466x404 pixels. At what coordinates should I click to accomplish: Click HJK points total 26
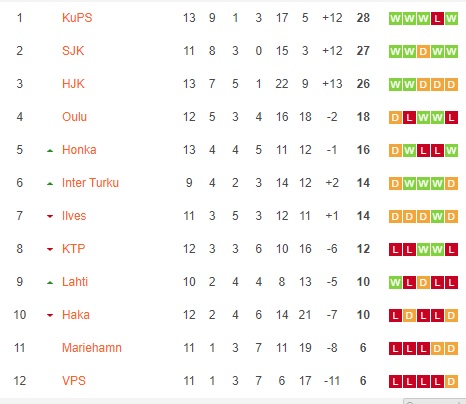coord(363,84)
